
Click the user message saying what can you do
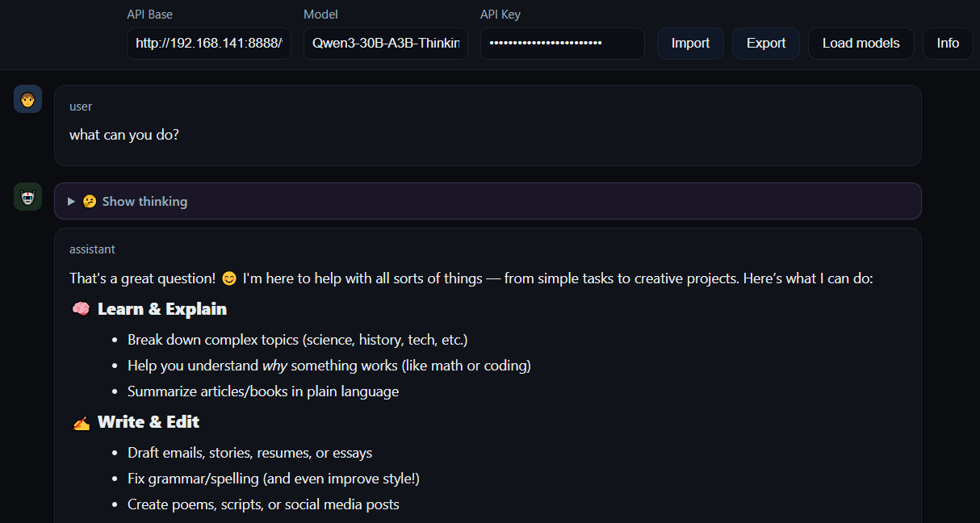pos(124,135)
